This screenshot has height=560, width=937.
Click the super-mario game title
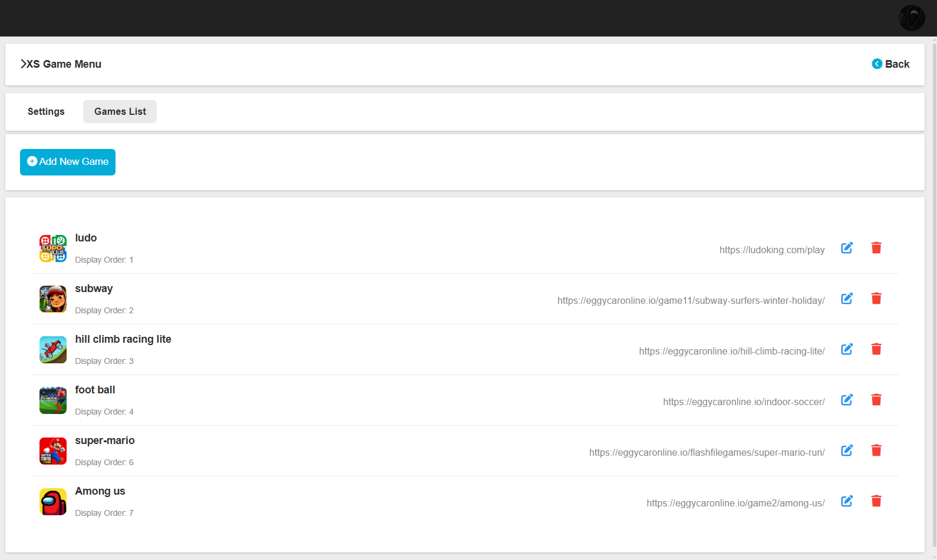(105, 440)
